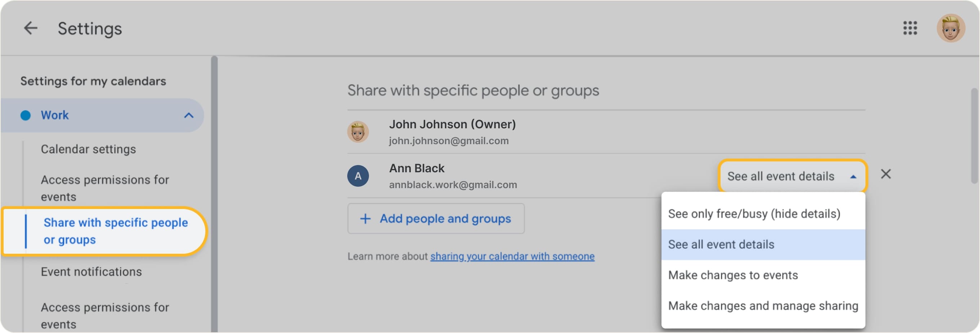Choose Make changes to events permission
Viewport: 980px width, 333px height.
(x=733, y=275)
